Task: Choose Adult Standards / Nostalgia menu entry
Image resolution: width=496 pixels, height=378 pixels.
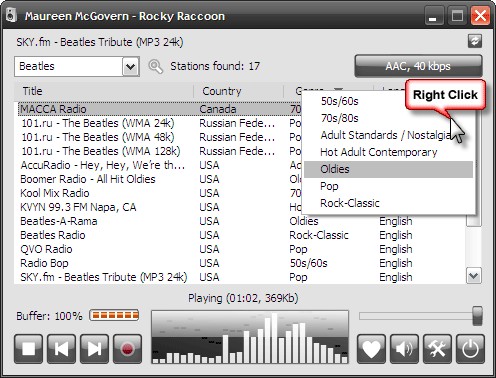Action: click(x=388, y=135)
